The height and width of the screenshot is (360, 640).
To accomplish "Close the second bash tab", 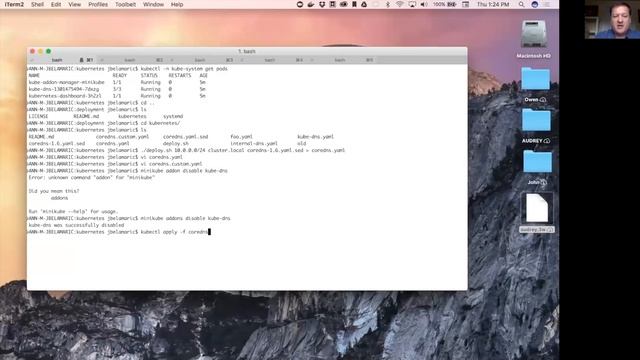I will coord(102,60).
